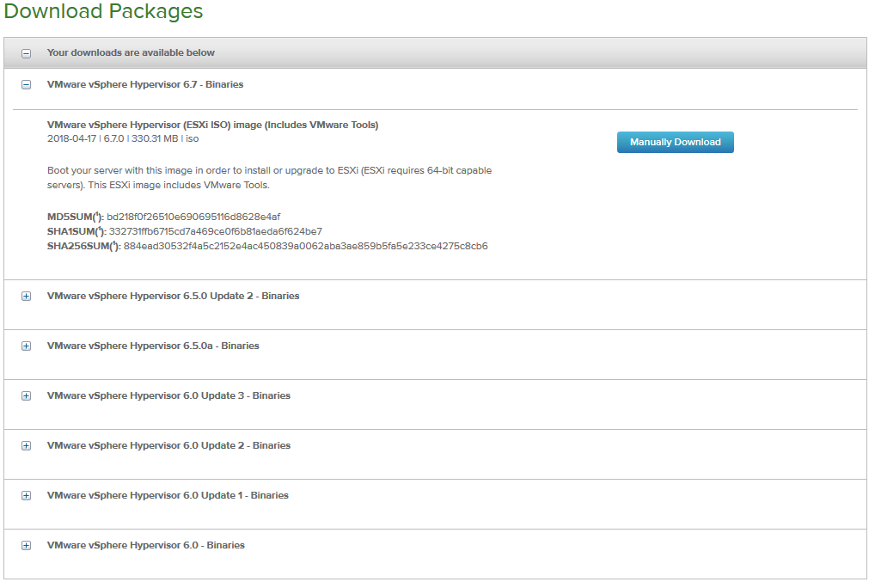This screenshot has height=588, width=875.
Task: Click the MD5SUM hash value text
Action: pos(193,217)
